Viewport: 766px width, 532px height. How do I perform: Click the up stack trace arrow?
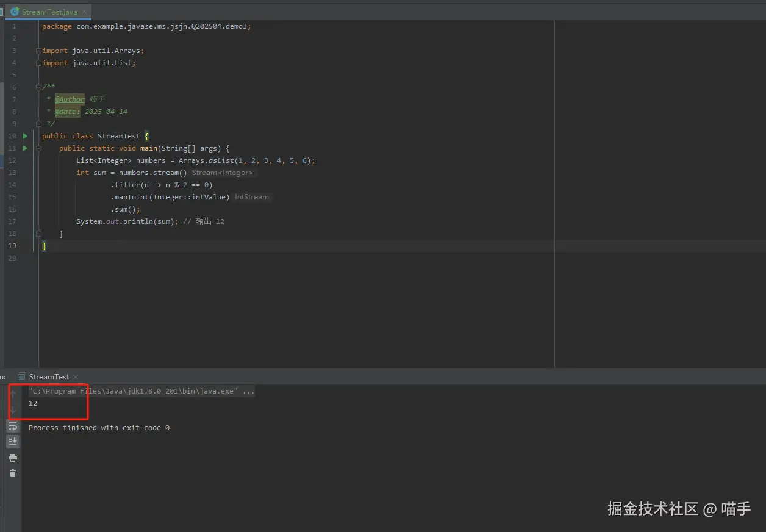pyautogui.click(x=13, y=394)
